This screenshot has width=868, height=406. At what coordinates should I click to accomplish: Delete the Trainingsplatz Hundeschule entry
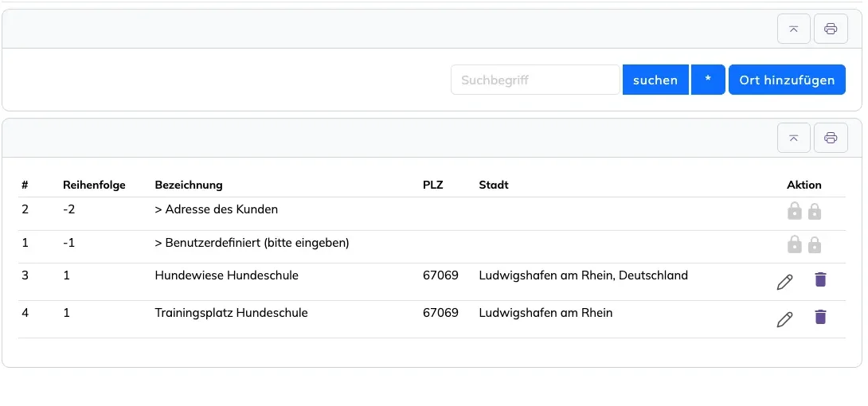(x=820, y=317)
